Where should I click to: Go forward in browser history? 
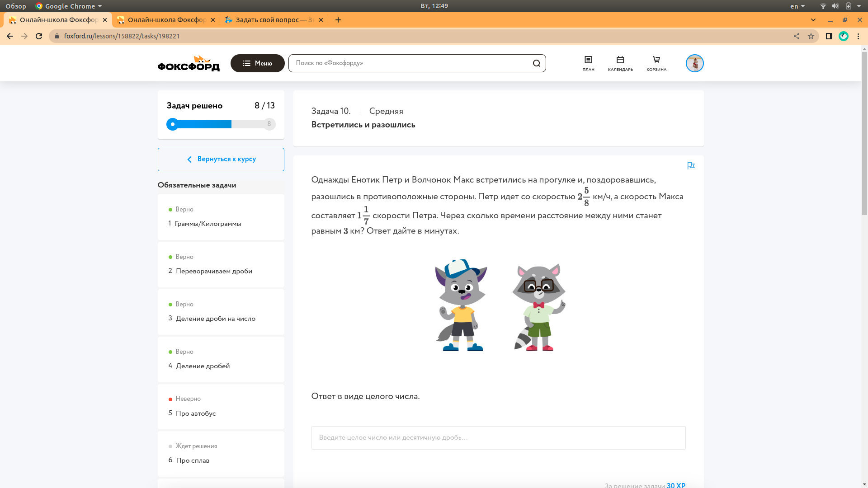pyautogui.click(x=24, y=36)
